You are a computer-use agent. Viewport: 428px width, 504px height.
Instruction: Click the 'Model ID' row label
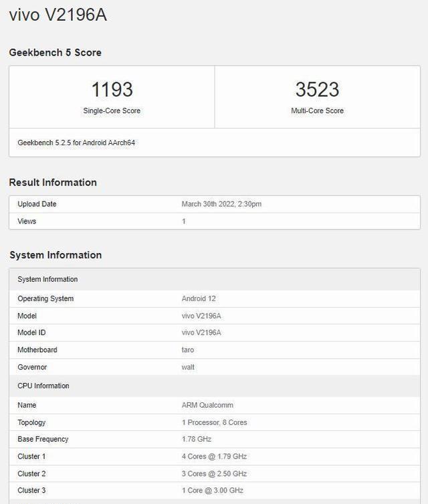[31, 333]
